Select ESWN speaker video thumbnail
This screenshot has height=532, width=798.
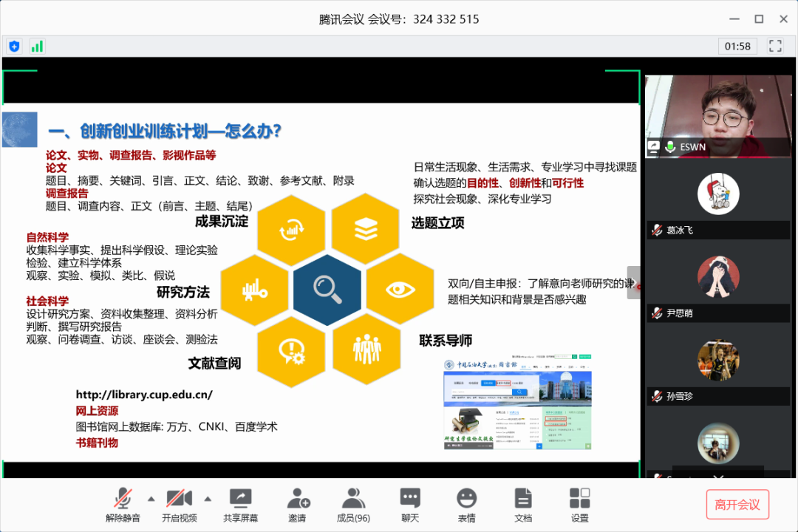pyautogui.click(x=717, y=116)
